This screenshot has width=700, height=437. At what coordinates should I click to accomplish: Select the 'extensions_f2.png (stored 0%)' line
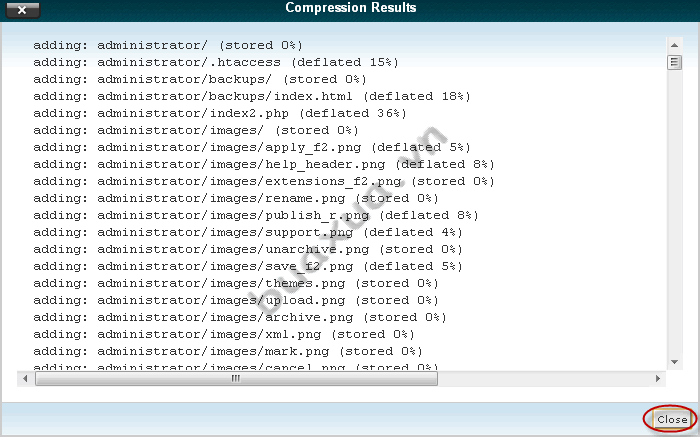point(264,181)
